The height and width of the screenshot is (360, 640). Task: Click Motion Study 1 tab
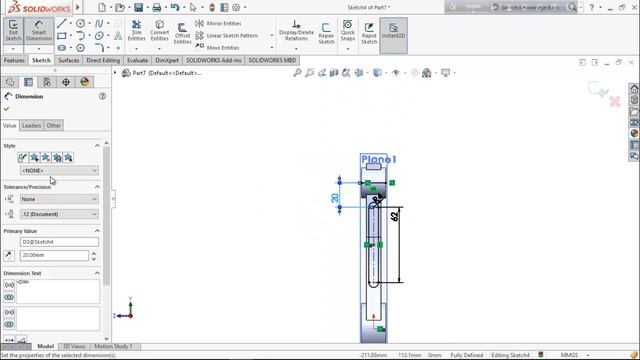(x=113, y=346)
